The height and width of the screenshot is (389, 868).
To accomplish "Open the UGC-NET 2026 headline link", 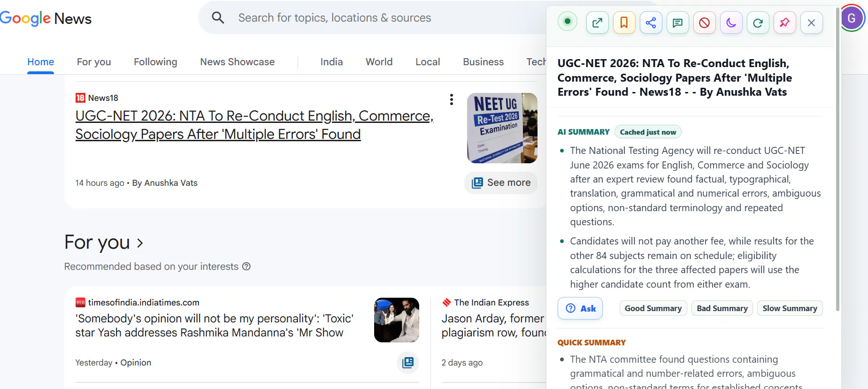I will click(254, 125).
